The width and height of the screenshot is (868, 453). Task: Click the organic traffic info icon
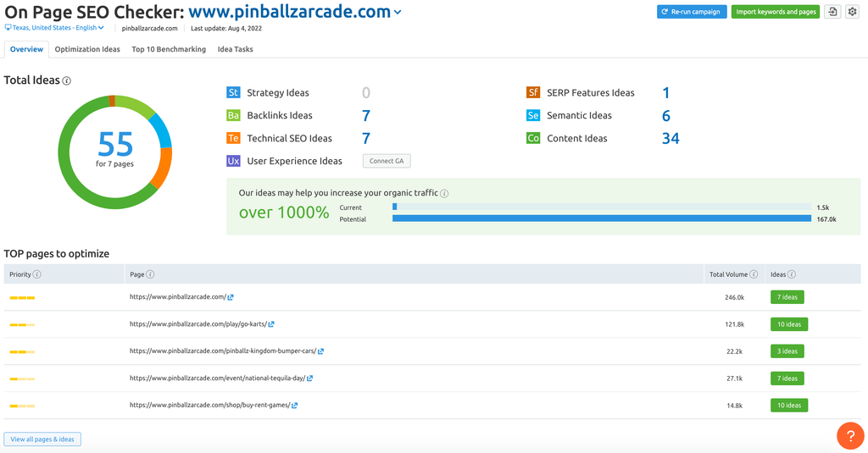444,194
